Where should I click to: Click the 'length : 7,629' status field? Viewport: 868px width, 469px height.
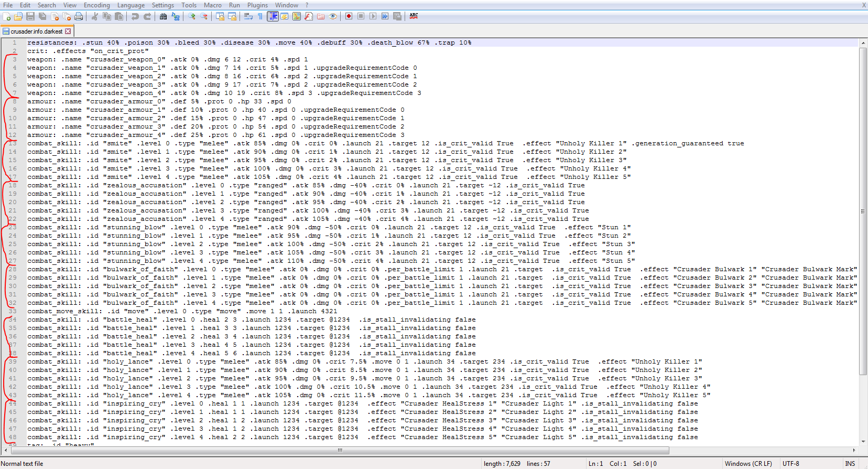pyautogui.click(x=502, y=464)
